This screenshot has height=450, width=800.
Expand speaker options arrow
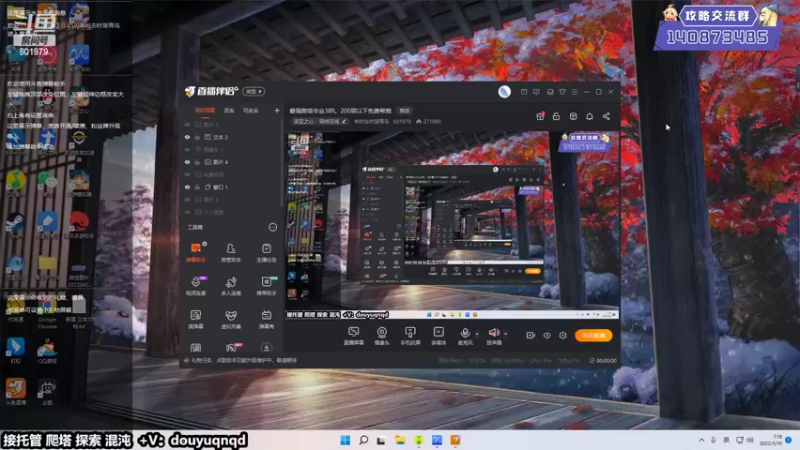pos(506,334)
